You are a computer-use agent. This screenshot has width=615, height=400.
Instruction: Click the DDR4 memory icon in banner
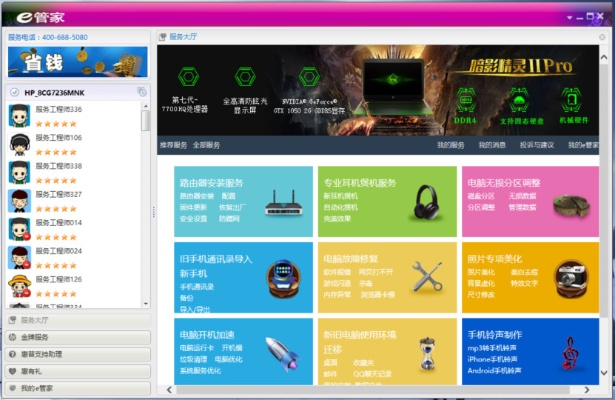466,100
